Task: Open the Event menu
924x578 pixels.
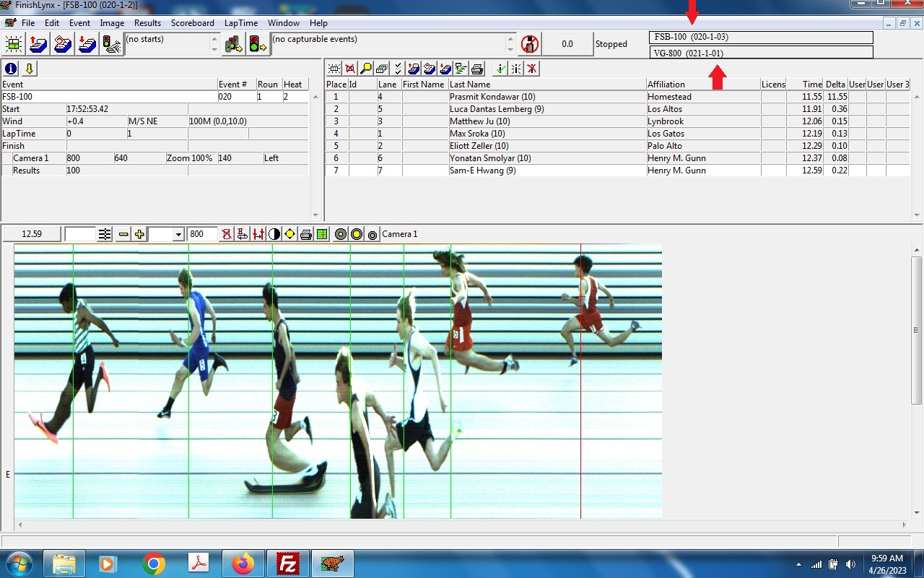Action: click(79, 23)
